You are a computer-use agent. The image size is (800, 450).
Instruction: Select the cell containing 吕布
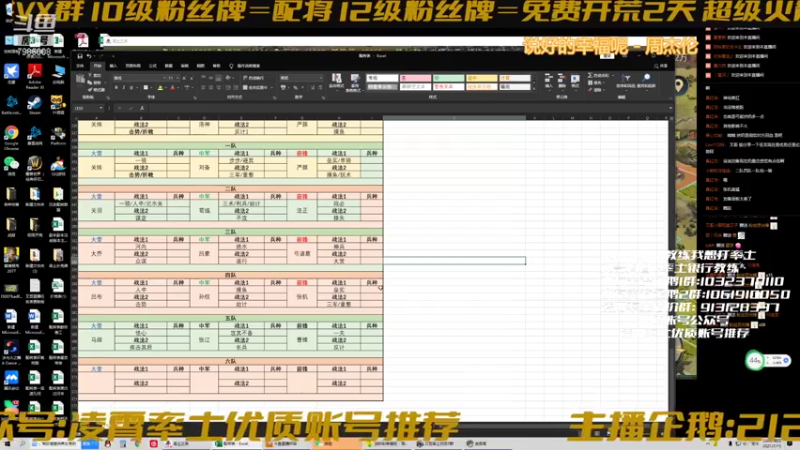click(96, 296)
